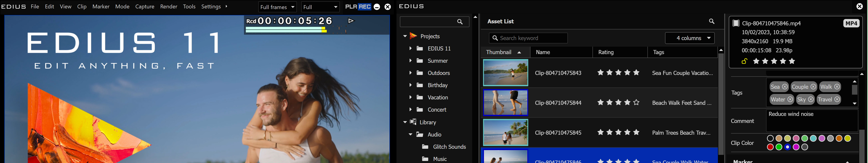The width and height of the screenshot is (868, 163).
Task: Expand the EDIUS 11 folder
Action: (x=410, y=49)
